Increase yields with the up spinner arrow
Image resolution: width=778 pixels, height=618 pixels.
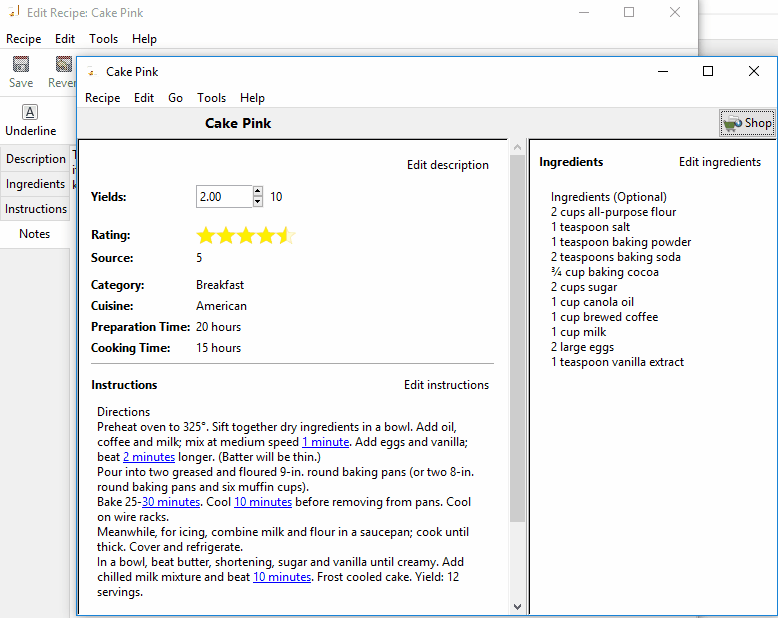[258, 191]
